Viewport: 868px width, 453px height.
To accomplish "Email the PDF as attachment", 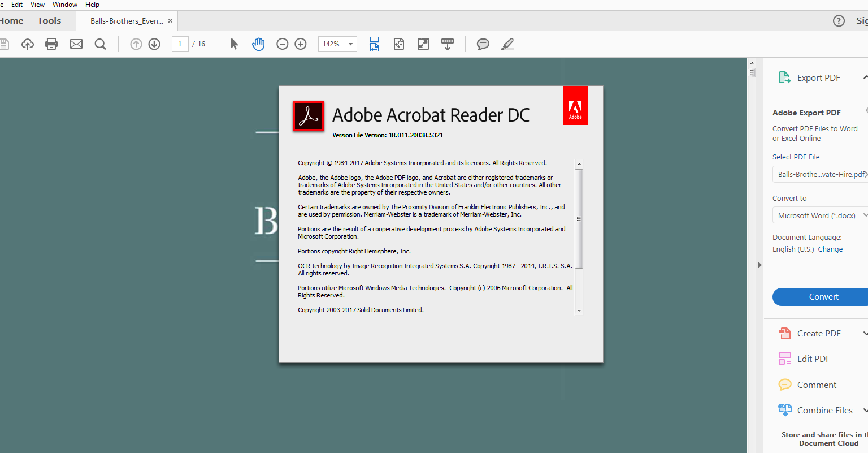I will [76, 44].
